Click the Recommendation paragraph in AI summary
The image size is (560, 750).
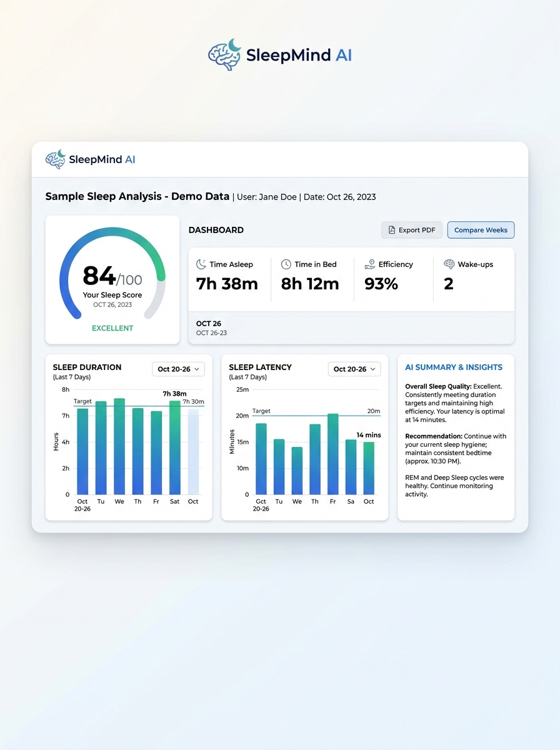pos(456,449)
